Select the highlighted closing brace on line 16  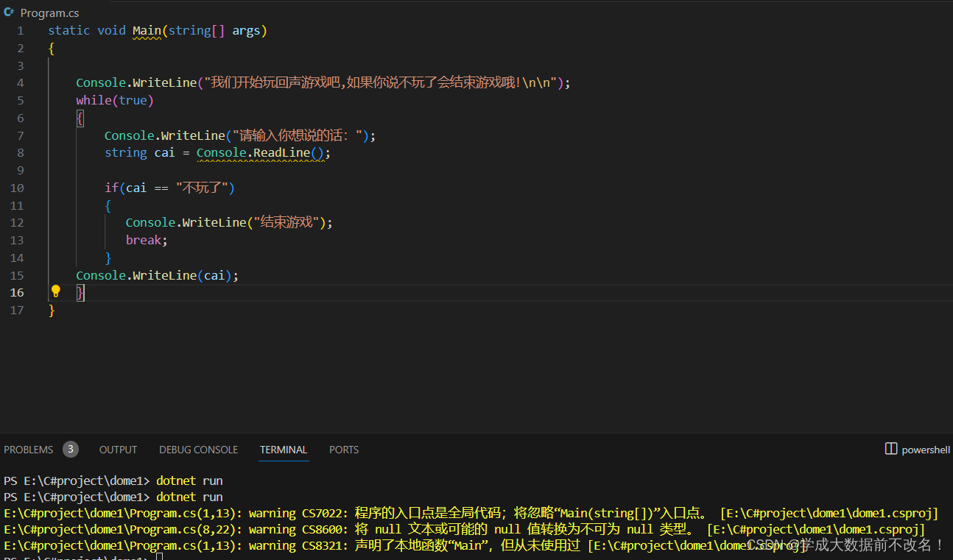point(80,292)
